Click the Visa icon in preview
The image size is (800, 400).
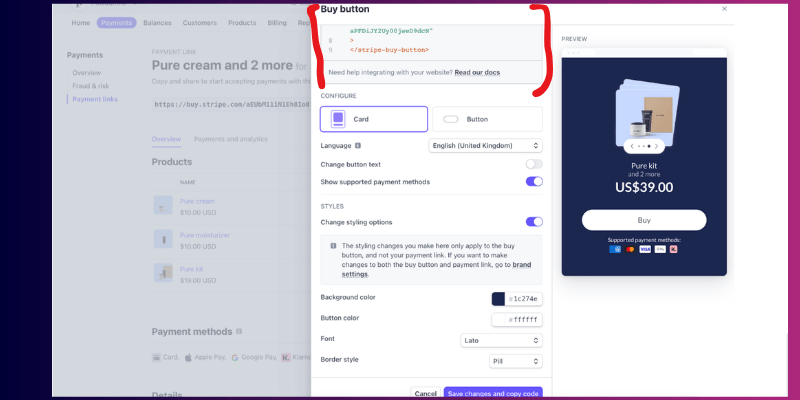coord(645,249)
